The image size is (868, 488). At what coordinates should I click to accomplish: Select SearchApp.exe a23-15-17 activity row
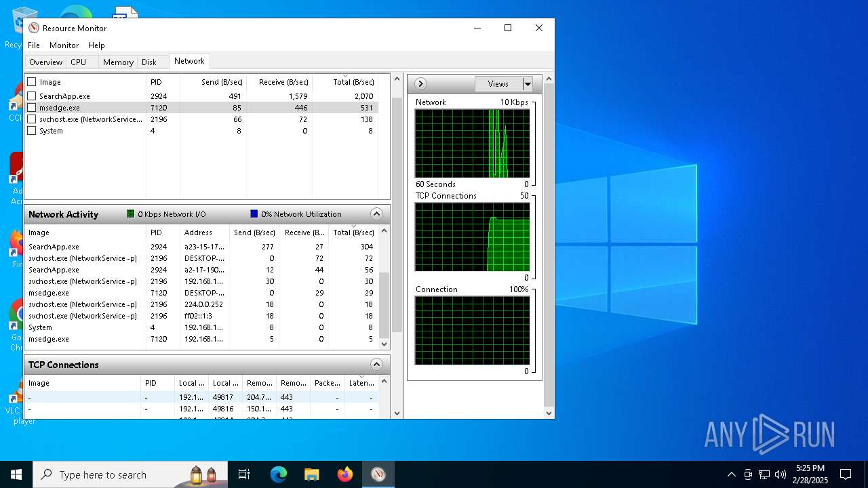point(202,247)
